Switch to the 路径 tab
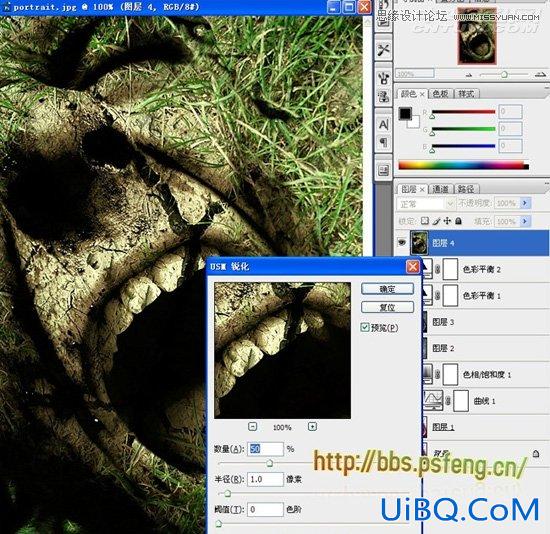The image size is (550, 534). coord(466,189)
